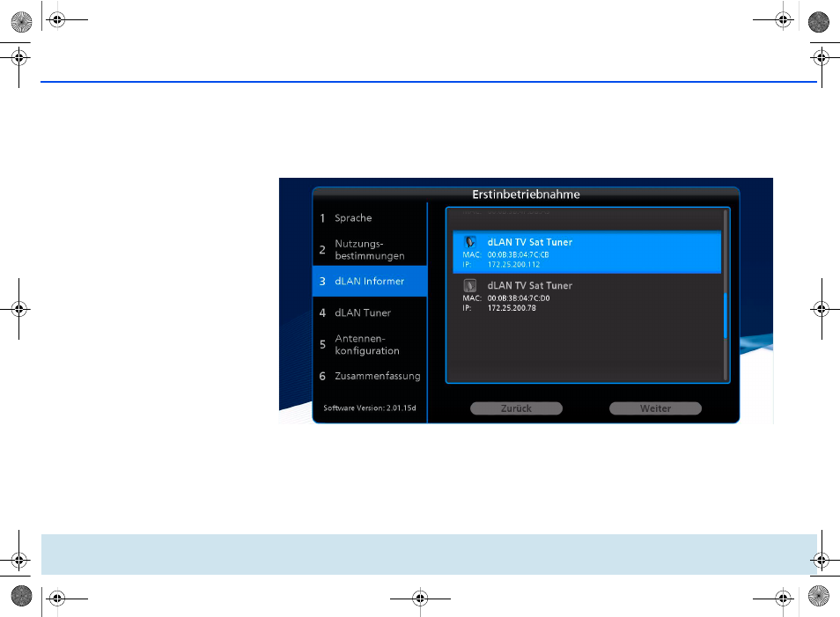This screenshot has height=617, width=840.
Task: Select the dLAN TV Sat Tuner with MAC 00:0B:3B:04:7C:CB
Action: click(x=586, y=253)
